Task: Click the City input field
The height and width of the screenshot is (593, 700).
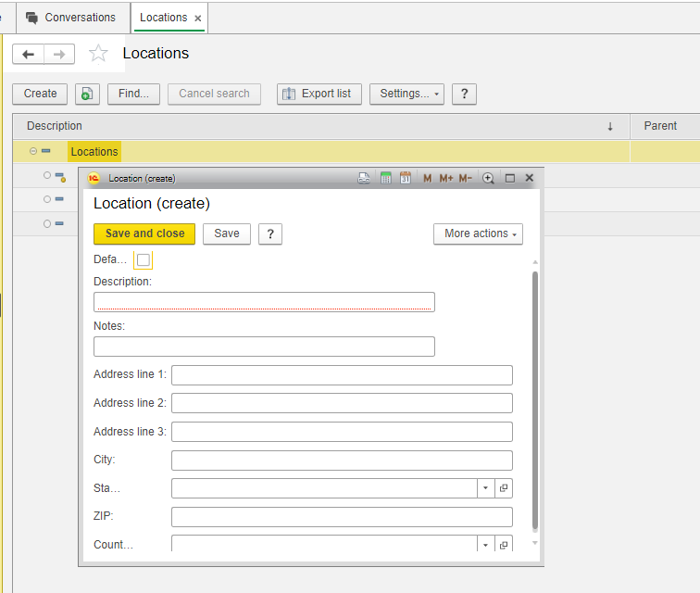Action: [342, 461]
